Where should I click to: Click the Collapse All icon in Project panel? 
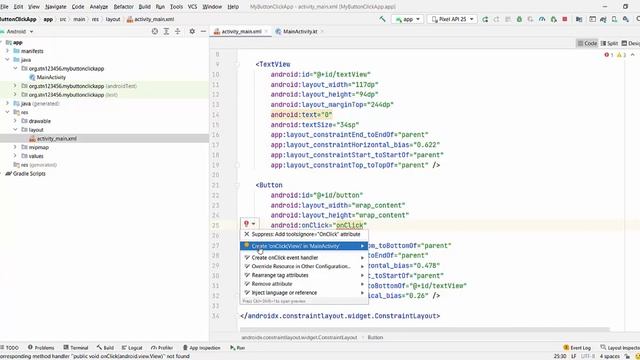click(178, 31)
